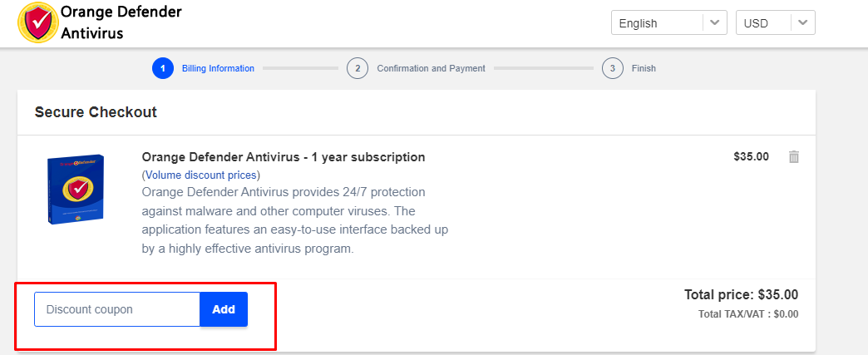Select the Finish step label
Screen dimensions: 868x355
click(x=644, y=69)
